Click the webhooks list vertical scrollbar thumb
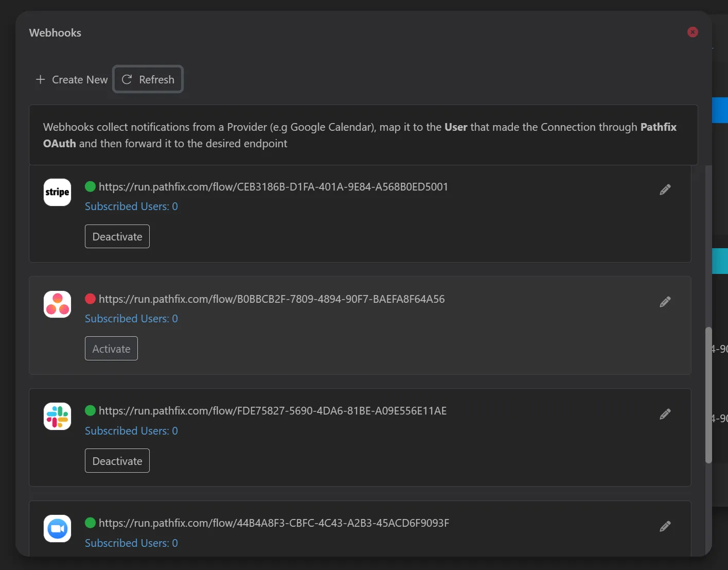This screenshot has height=570, width=728. [x=708, y=395]
